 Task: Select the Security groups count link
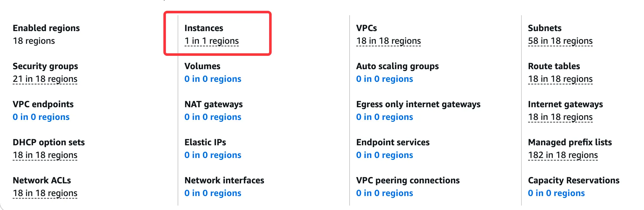click(45, 79)
